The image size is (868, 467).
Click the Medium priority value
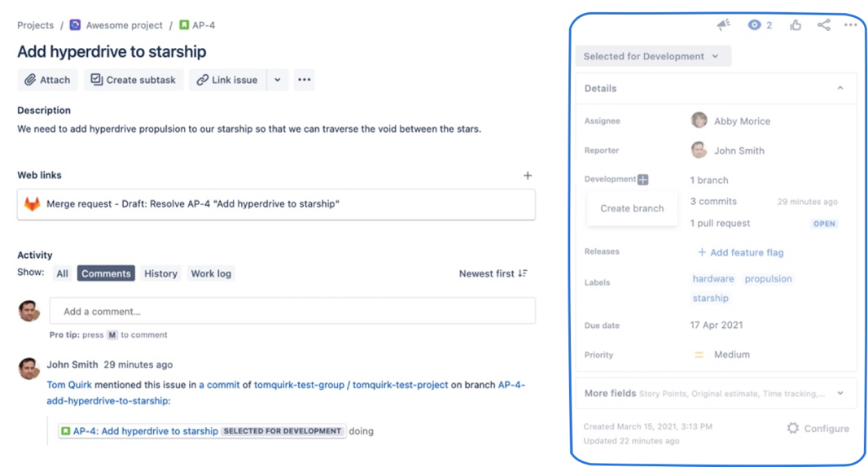732,355
